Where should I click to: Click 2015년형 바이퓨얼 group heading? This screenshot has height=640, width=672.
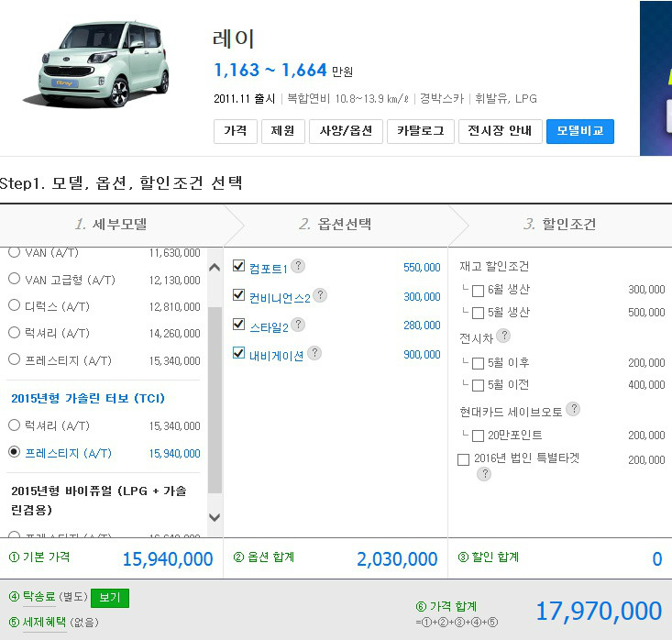pos(99,500)
